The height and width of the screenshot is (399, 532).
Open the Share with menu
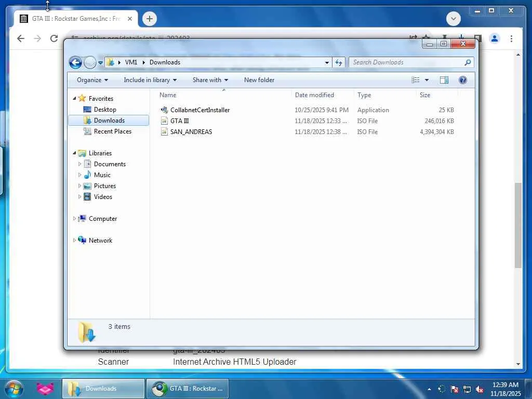[x=210, y=79]
